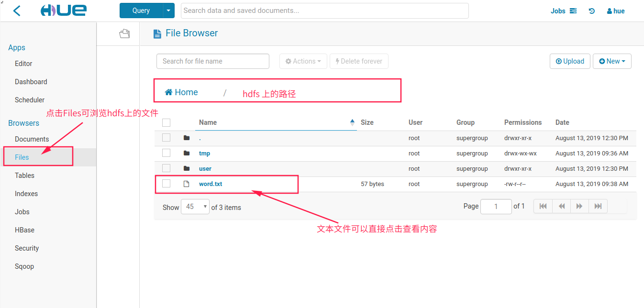644x308 pixels.
Task: Click the Query button
Action: point(141,11)
